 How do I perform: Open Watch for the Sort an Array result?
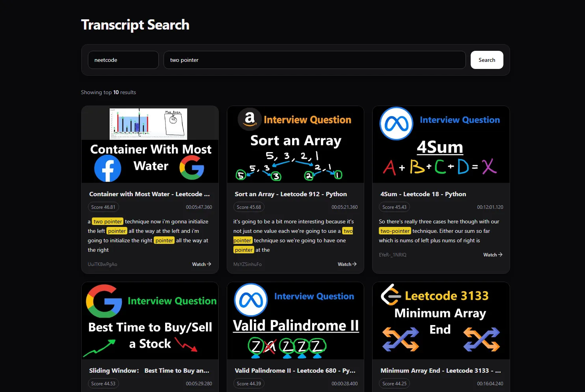[347, 264]
